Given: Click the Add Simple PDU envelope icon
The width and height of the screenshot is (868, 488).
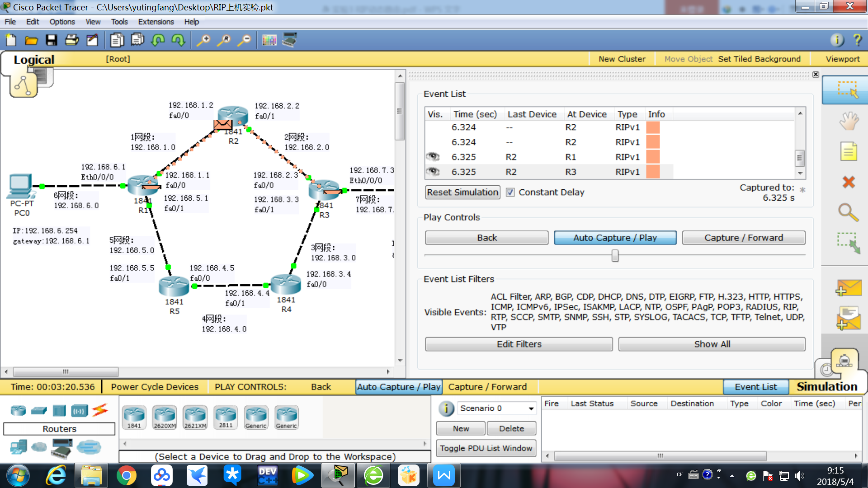Looking at the screenshot, I should click(x=848, y=288).
